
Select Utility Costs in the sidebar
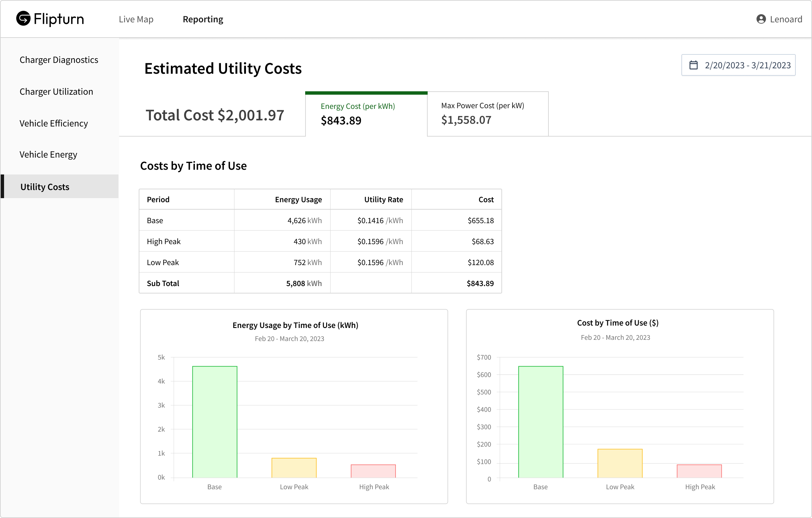tap(45, 187)
